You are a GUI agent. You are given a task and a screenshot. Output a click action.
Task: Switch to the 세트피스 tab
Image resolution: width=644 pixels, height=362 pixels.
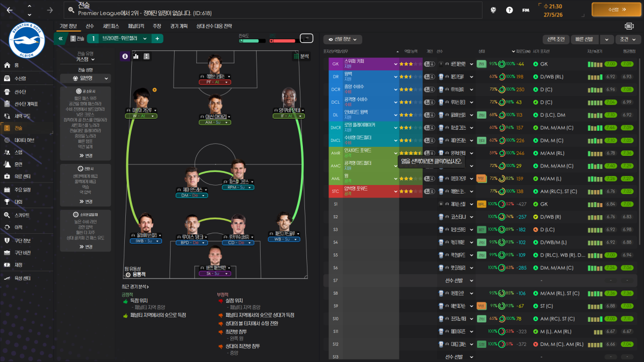111,26
